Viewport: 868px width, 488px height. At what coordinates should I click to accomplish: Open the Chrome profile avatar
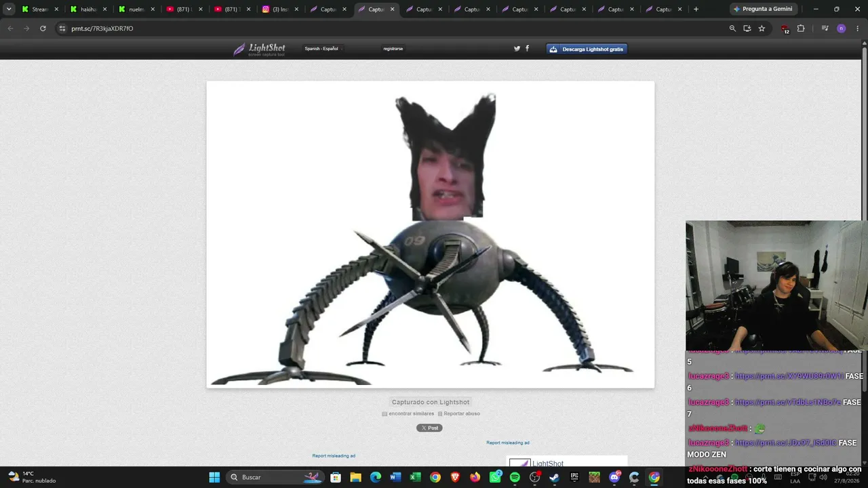(841, 28)
